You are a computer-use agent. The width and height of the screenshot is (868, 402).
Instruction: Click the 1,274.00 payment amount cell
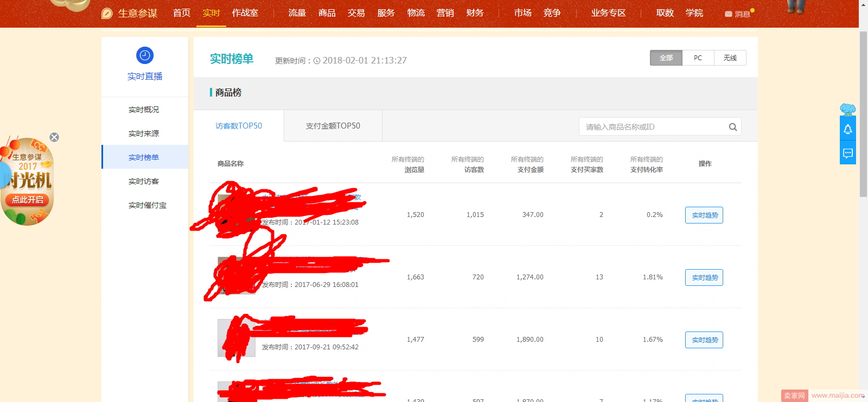pyautogui.click(x=530, y=277)
